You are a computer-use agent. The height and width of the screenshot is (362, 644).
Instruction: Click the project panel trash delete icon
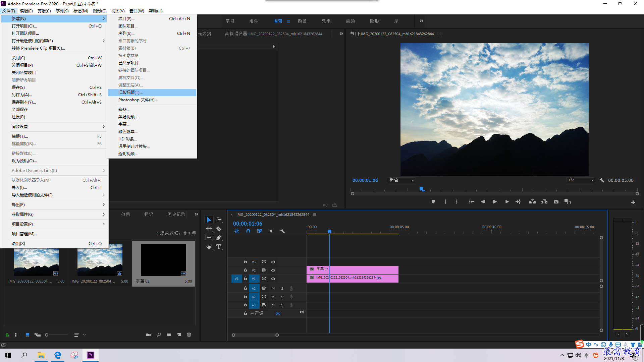click(189, 335)
